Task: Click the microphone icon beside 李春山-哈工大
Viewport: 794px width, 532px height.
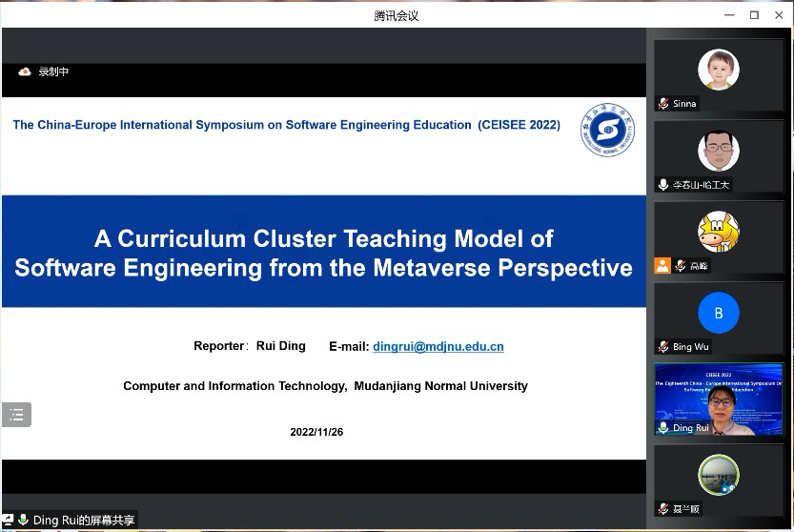Action: 663,185
